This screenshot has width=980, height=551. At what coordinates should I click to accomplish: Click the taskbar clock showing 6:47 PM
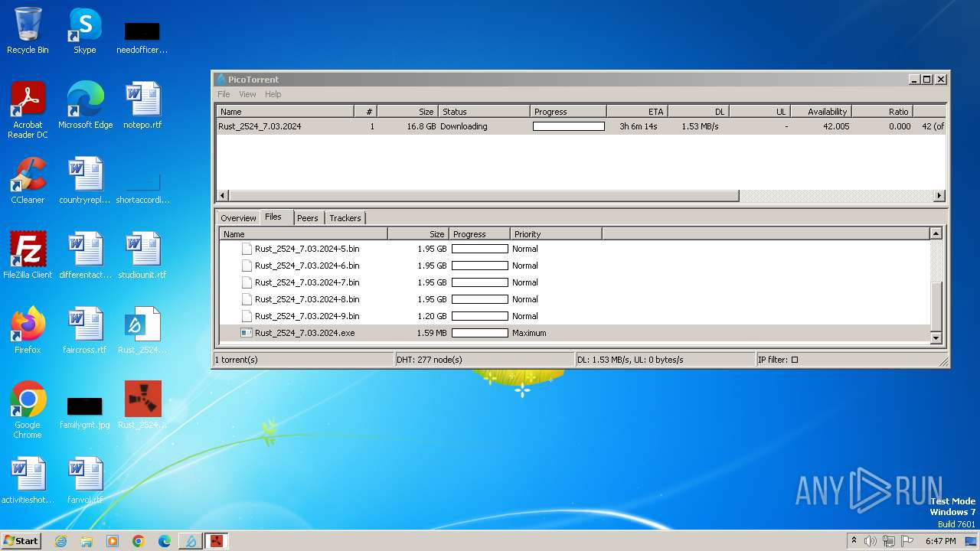(940, 541)
